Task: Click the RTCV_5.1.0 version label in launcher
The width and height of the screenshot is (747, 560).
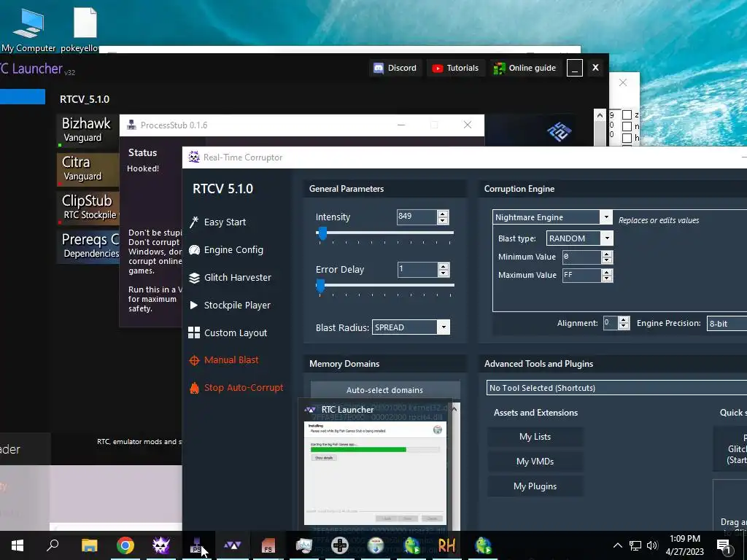Action: (85, 99)
